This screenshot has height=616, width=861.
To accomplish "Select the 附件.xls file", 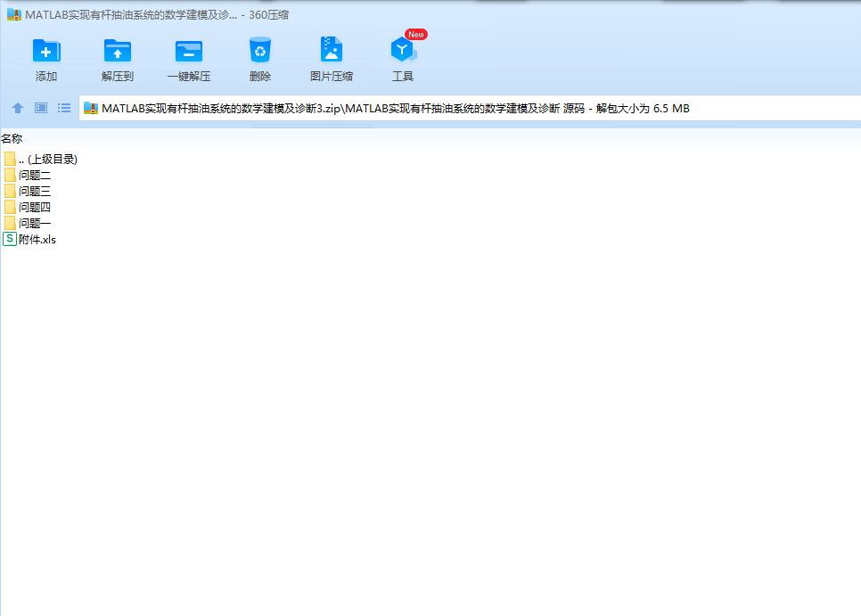I will tap(29, 240).
